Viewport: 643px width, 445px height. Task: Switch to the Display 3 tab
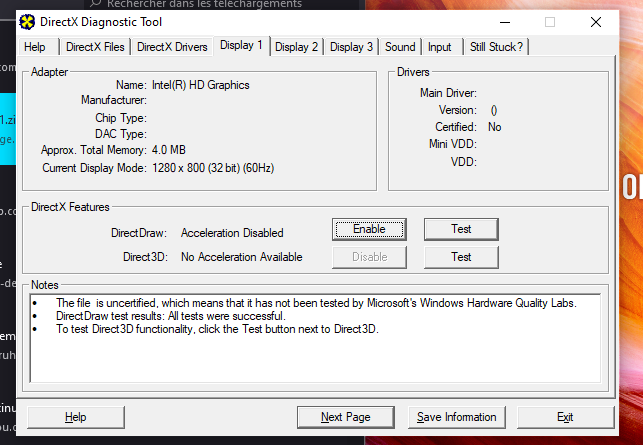(351, 47)
